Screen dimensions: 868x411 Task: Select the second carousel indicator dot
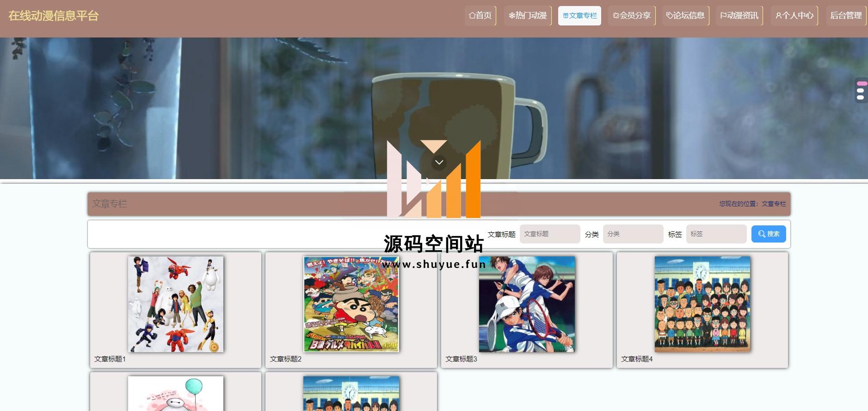tap(860, 91)
